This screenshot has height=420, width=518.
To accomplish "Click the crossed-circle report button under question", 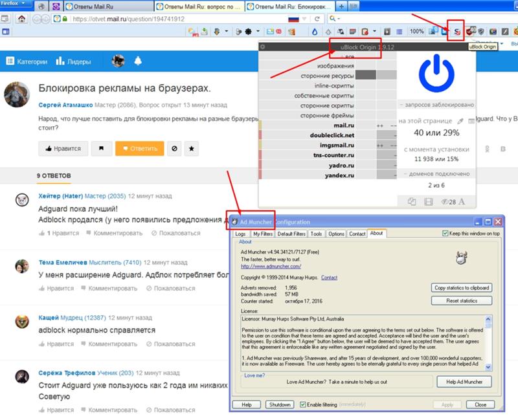I will coord(174,149).
